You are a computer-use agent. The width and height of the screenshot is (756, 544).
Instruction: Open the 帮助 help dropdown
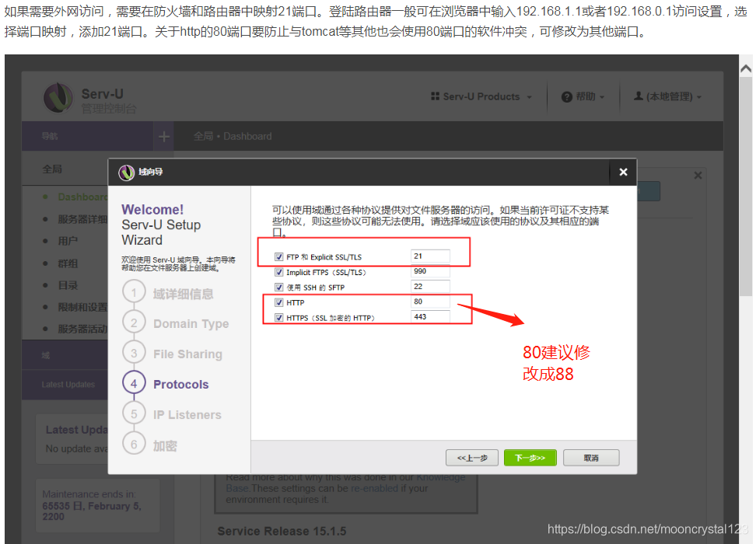pyautogui.click(x=583, y=96)
